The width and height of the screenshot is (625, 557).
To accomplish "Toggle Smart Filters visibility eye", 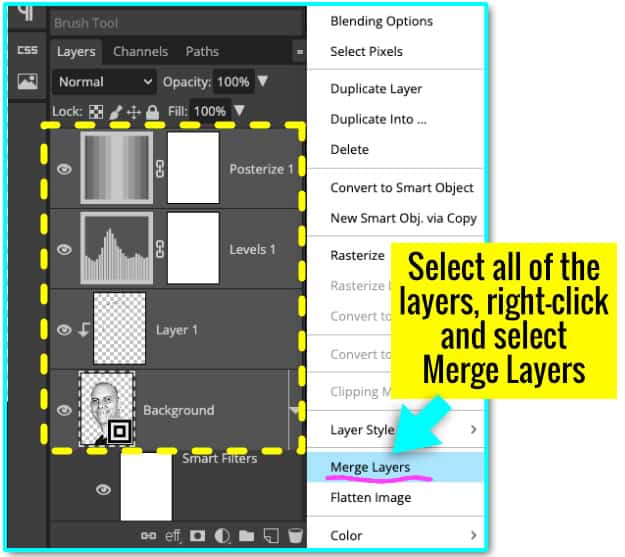I will click(103, 489).
